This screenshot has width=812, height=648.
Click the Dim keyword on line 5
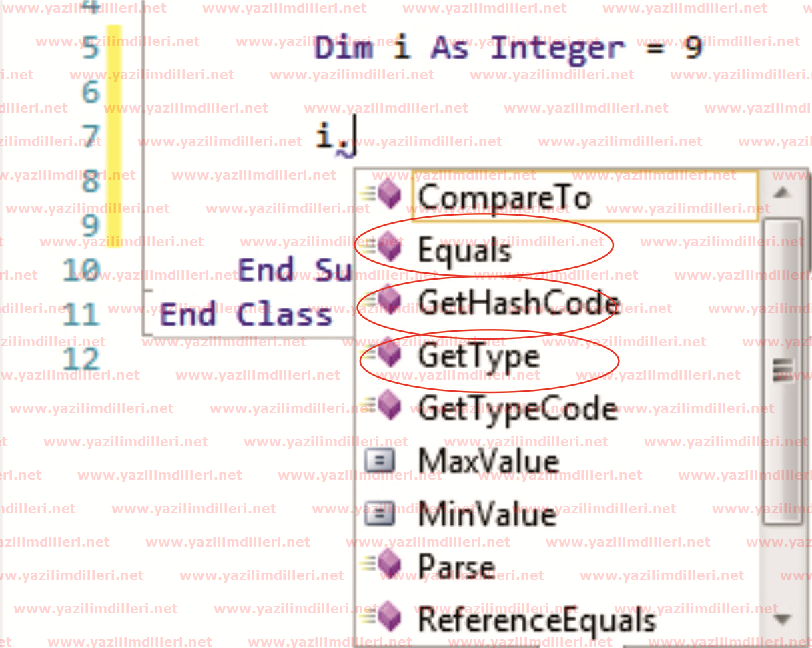[343, 48]
